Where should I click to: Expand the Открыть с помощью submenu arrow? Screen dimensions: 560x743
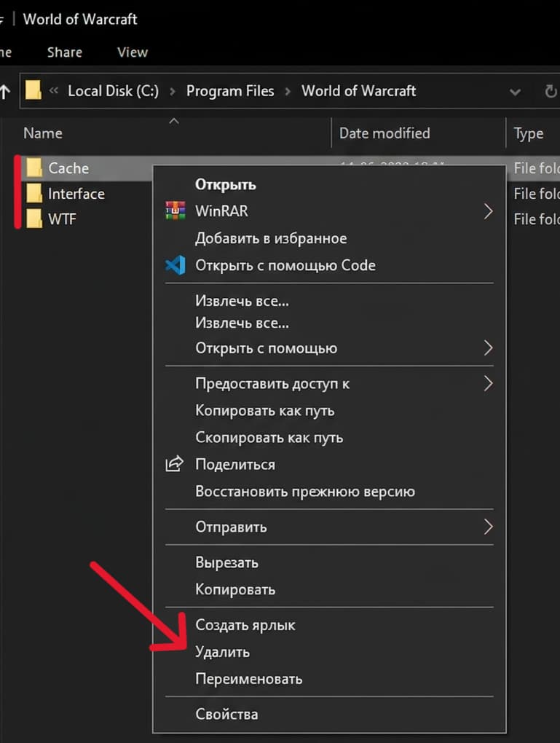489,347
